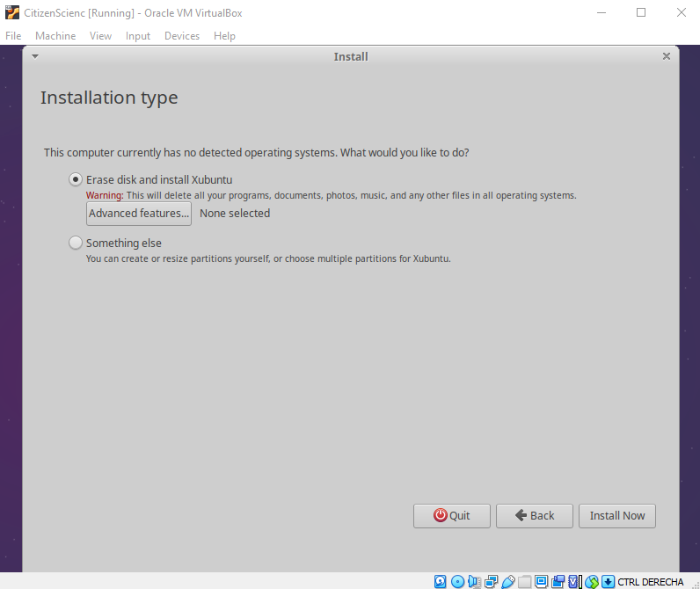
Task: Minimize the VirtualBox window
Action: coord(602,12)
